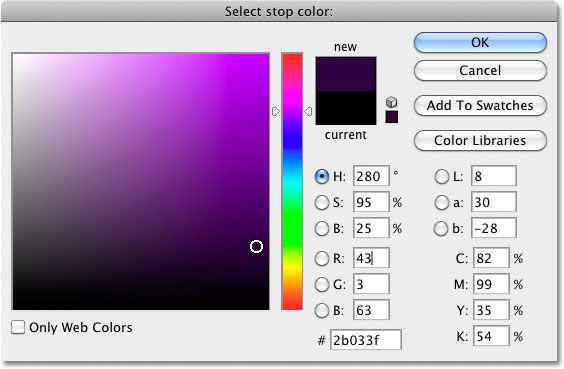Click the hex color value field
This screenshot has height=369, width=564.
[x=366, y=340]
